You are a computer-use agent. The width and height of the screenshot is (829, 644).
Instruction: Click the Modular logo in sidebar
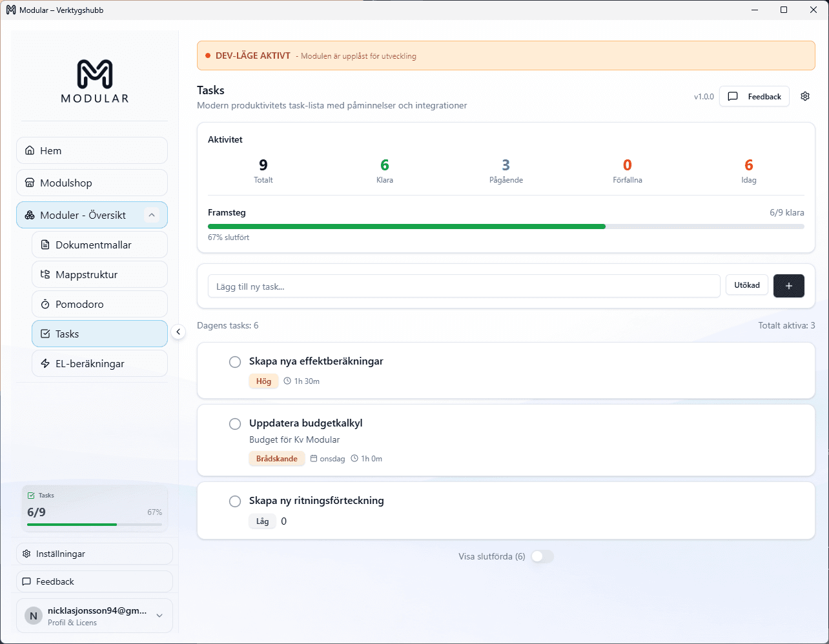(95, 81)
